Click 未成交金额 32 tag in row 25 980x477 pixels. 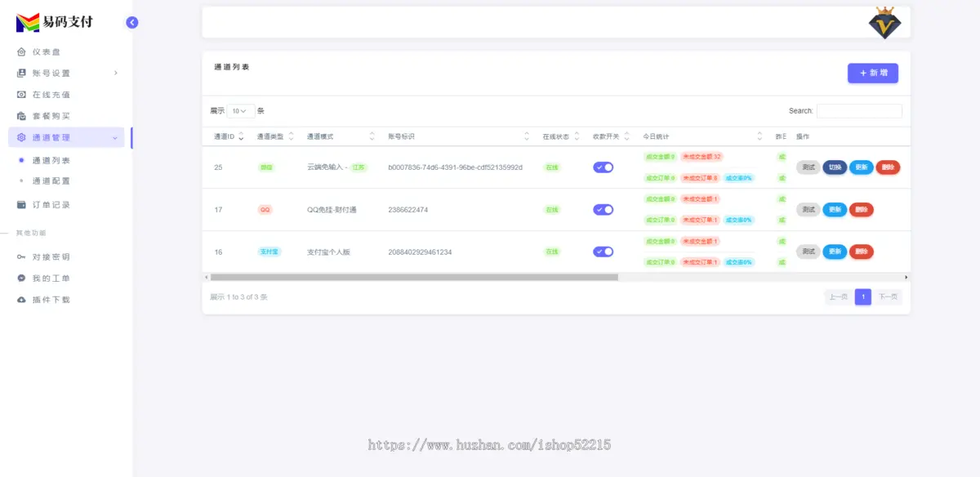click(702, 157)
